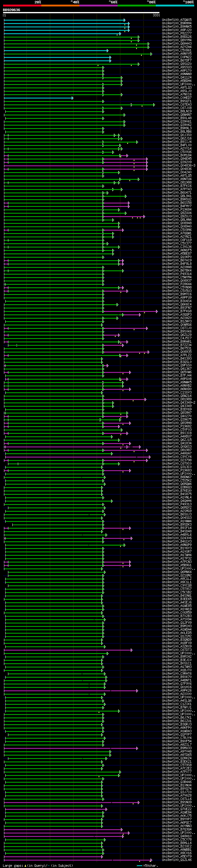The width and height of the screenshot is (197, 868).
Task: Select label UniRef100_P19683
Action: click(177, 470)
